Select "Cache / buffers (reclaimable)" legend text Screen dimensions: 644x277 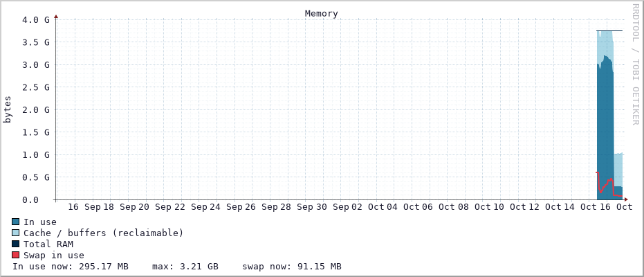click(103, 233)
